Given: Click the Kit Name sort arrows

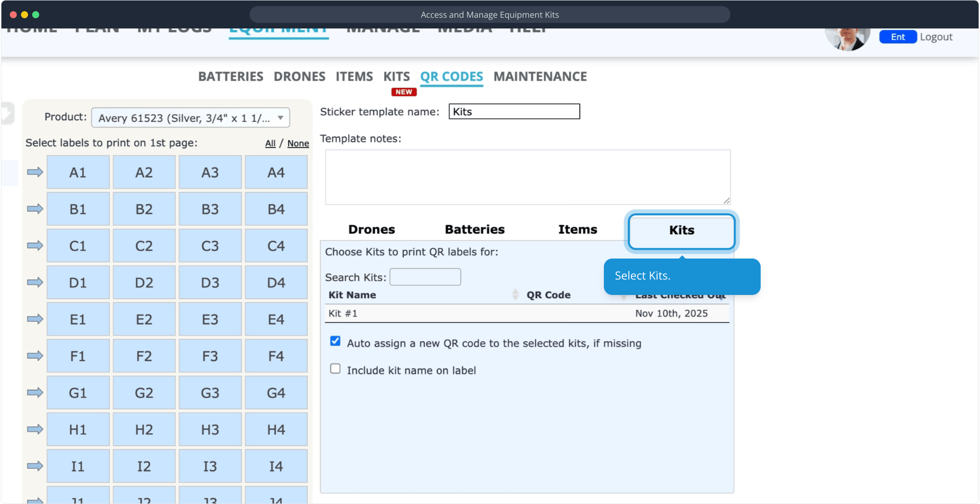Looking at the screenshot, I should 515,294.
